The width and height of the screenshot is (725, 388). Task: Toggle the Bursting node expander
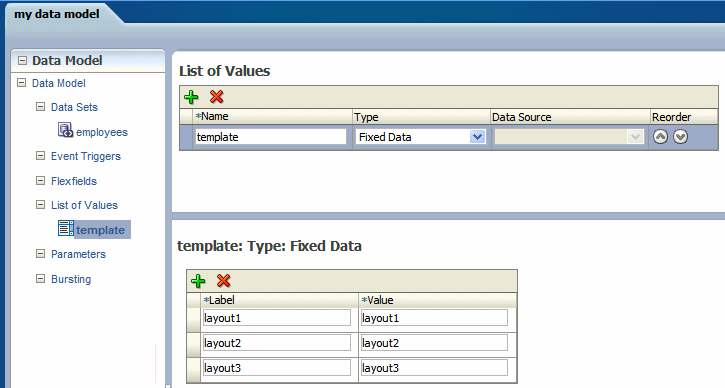41,279
